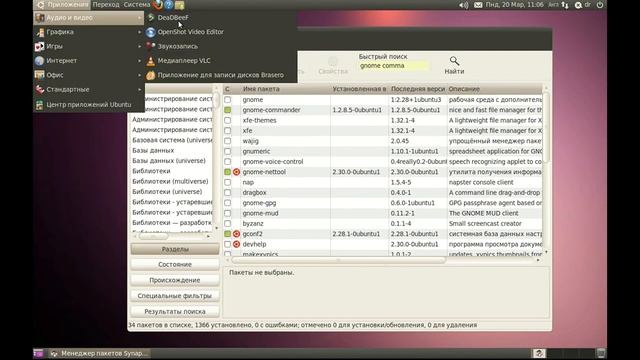Open the network connections indicator
Screen dimensions: 640x360
coord(565,5)
